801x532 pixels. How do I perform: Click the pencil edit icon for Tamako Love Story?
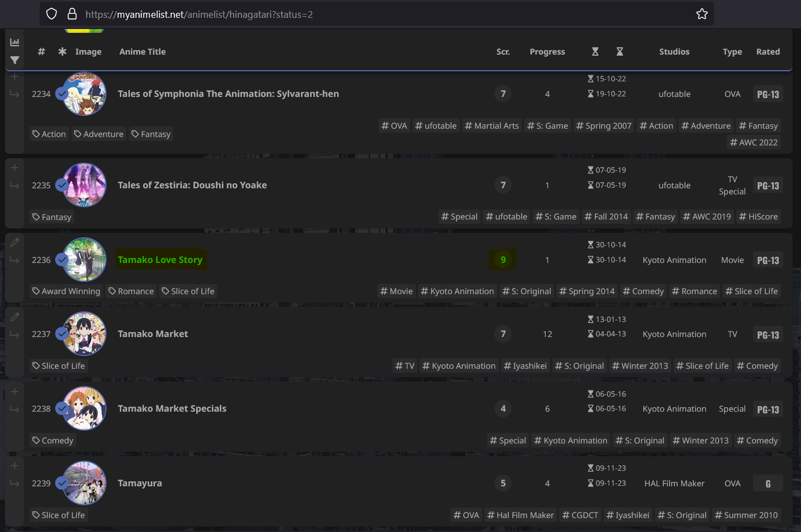pyautogui.click(x=14, y=242)
